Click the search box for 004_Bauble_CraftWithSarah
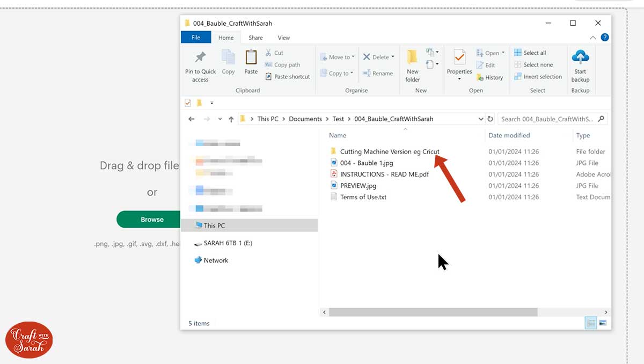Image resolution: width=644 pixels, height=364 pixels. 546,119
